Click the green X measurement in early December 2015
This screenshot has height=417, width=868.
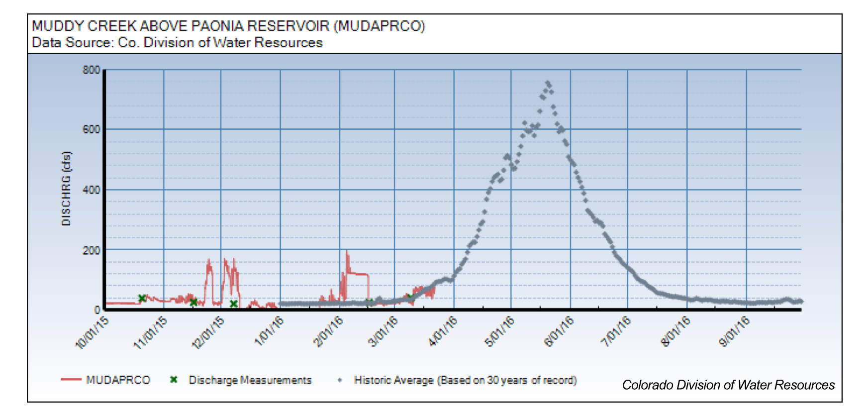click(233, 304)
